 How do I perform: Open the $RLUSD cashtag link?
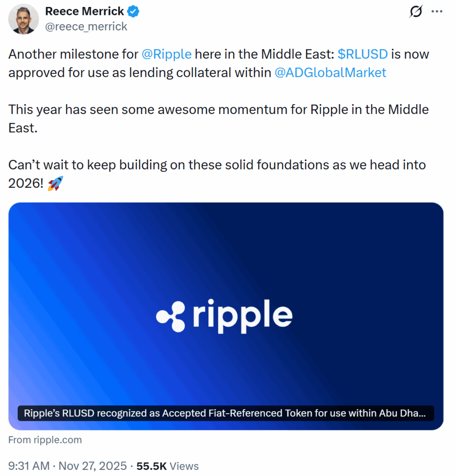[x=363, y=54]
